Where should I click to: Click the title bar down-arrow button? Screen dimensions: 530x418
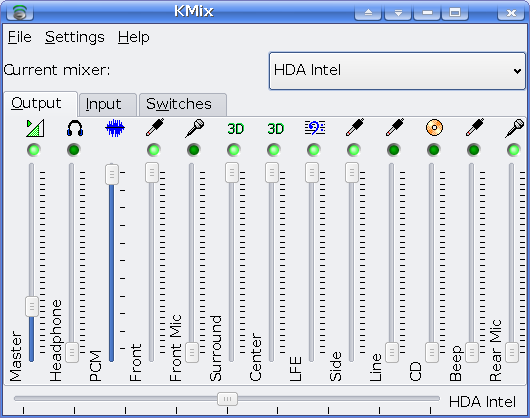[398, 13]
